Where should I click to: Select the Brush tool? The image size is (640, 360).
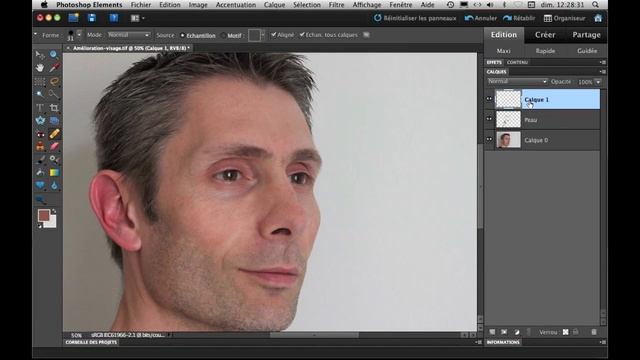pos(40,160)
